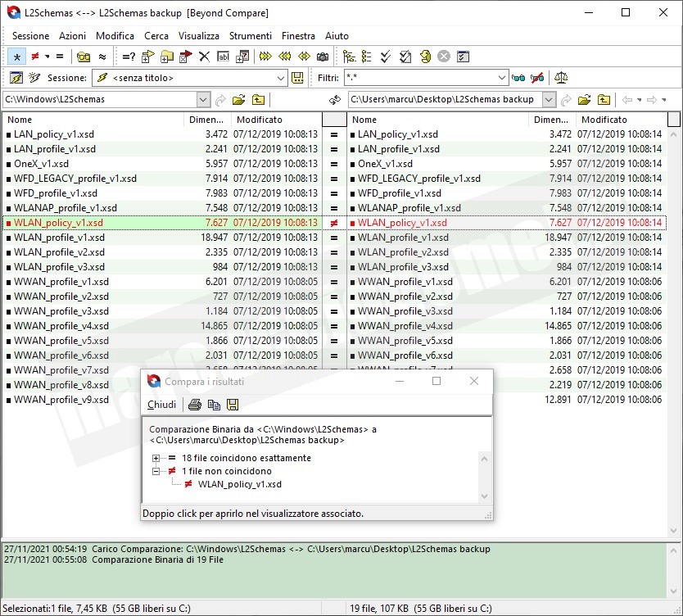
Task: Click the camera snapshot icon
Action: 323,57
